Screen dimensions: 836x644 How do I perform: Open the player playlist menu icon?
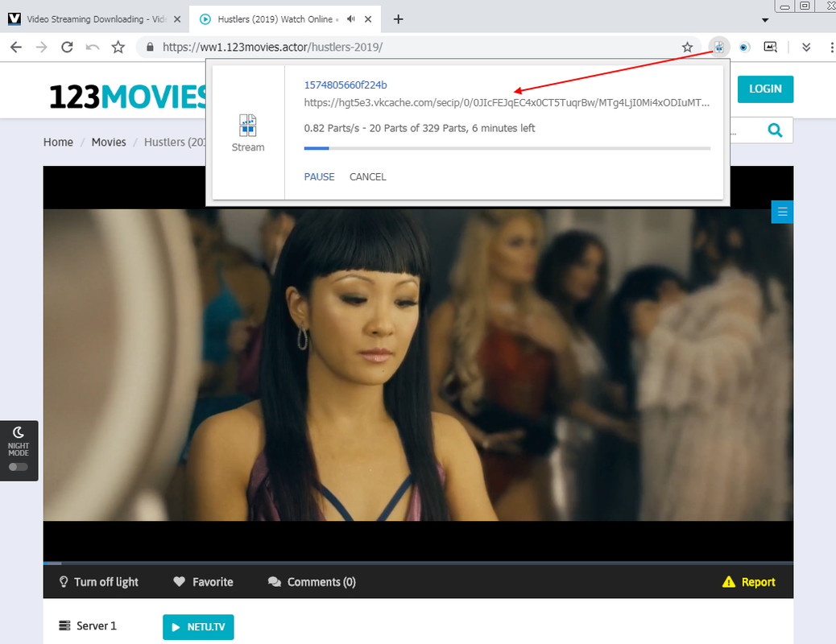(x=782, y=212)
